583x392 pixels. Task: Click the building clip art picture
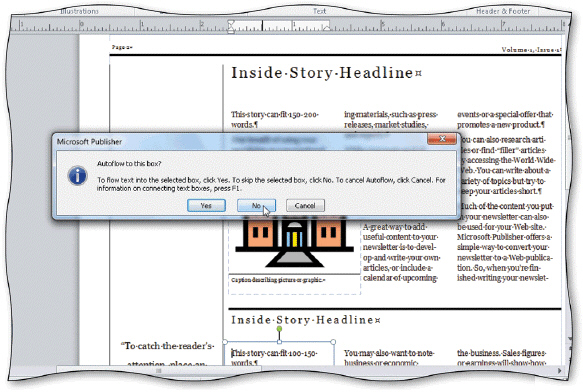pyautogui.click(x=294, y=242)
